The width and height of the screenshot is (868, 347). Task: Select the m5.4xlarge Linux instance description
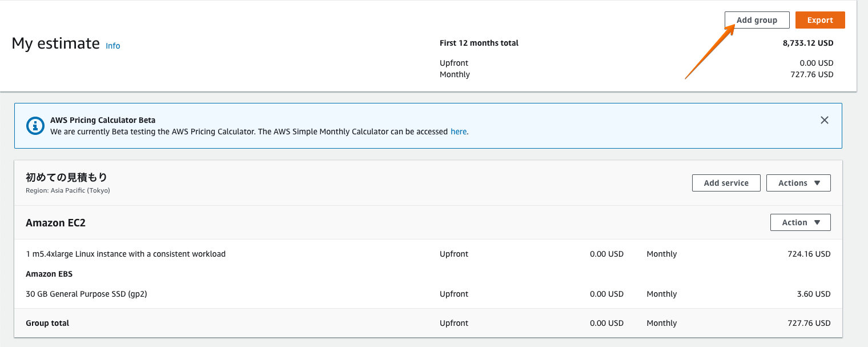pyautogui.click(x=126, y=254)
